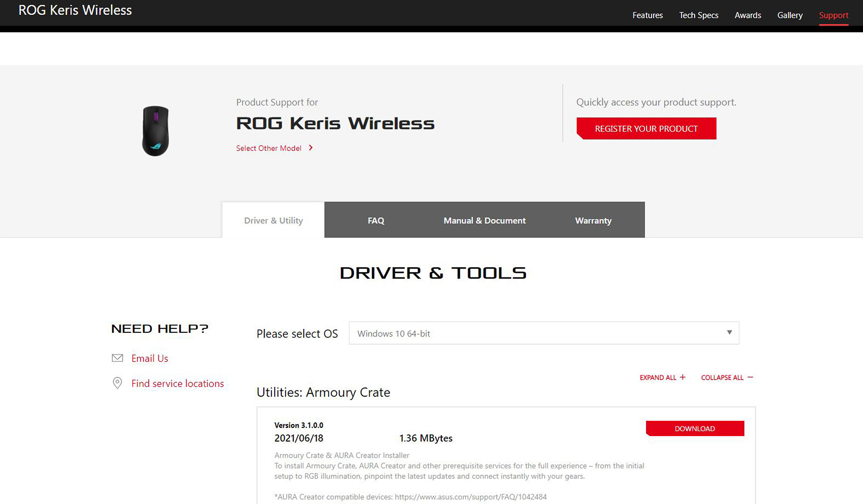
Task: Click the ROG Keris mouse product image
Action: [x=156, y=131]
